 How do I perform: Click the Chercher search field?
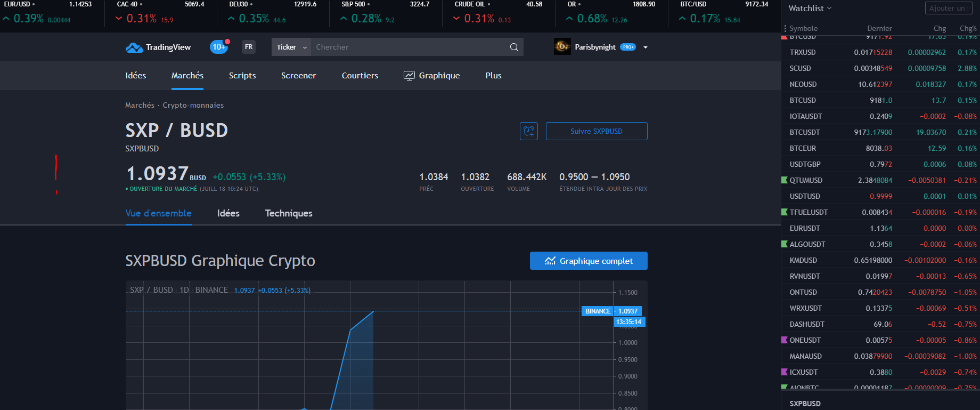(x=409, y=47)
